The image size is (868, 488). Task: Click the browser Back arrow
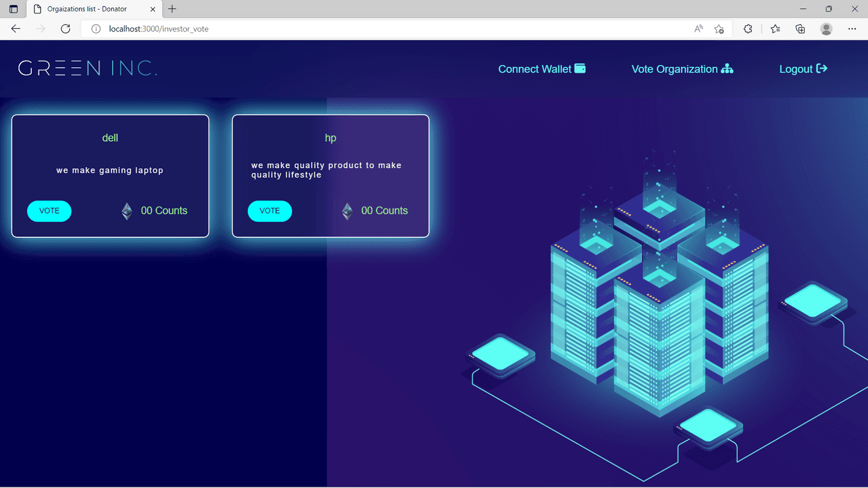tap(16, 28)
